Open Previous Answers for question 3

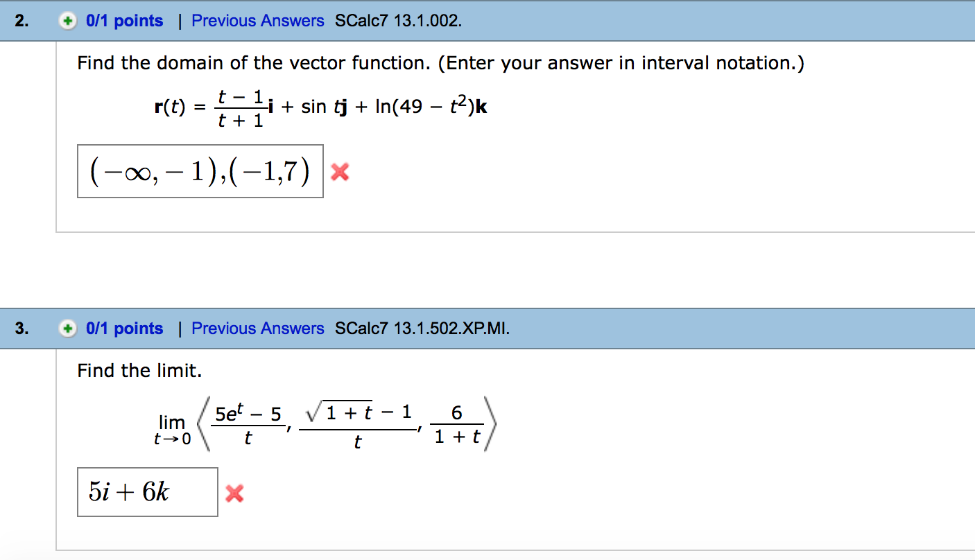tap(257, 329)
